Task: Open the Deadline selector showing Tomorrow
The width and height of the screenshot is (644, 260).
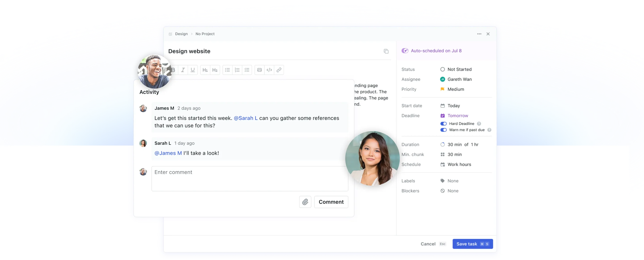Action: [x=458, y=116]
